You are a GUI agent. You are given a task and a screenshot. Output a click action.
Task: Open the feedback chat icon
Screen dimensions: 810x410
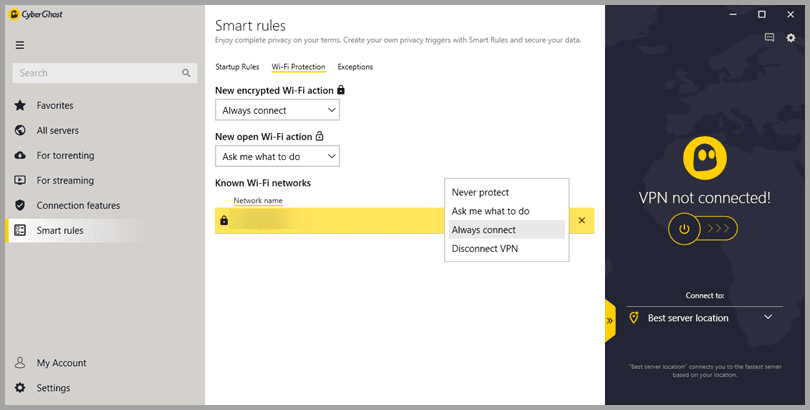click(769, 38)
